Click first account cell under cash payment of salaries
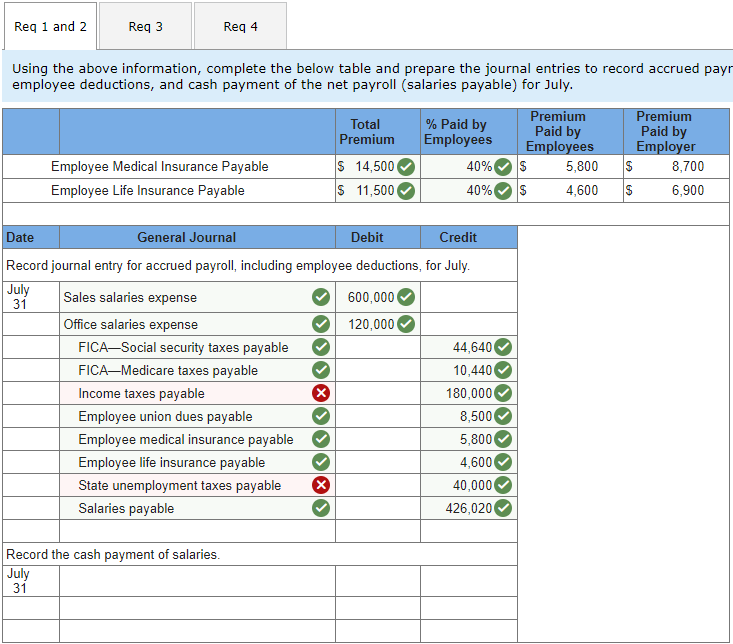733x644 pixels. pos(197,581)
